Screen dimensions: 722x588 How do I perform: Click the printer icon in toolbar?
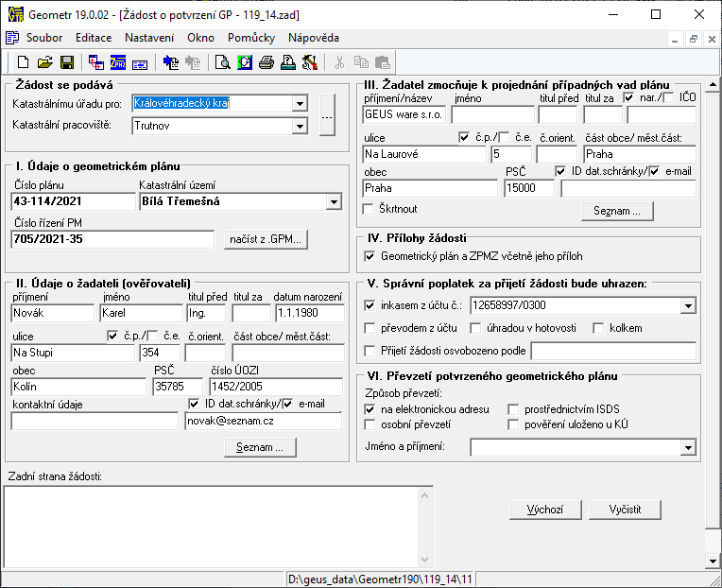pos(266,63)
